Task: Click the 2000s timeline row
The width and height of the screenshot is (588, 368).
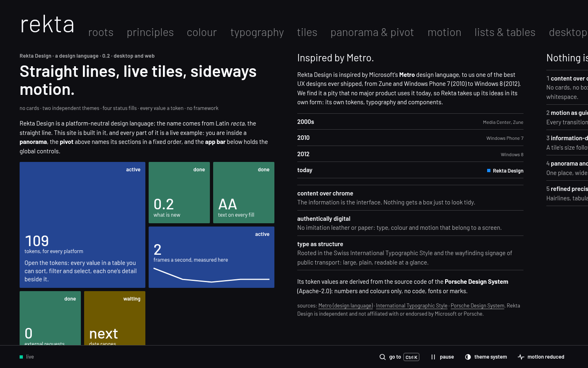Action: (410, 121)
